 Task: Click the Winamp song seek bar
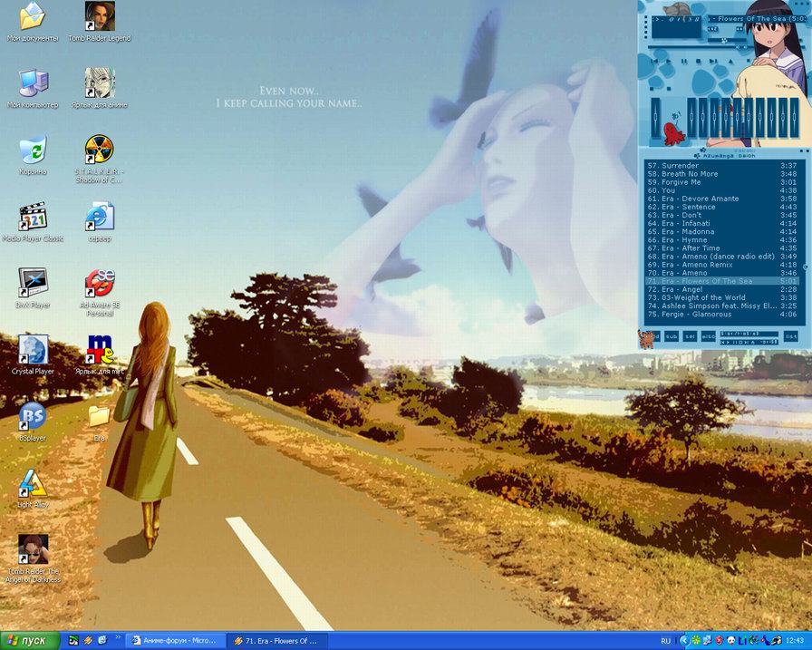tap(727, 47)
